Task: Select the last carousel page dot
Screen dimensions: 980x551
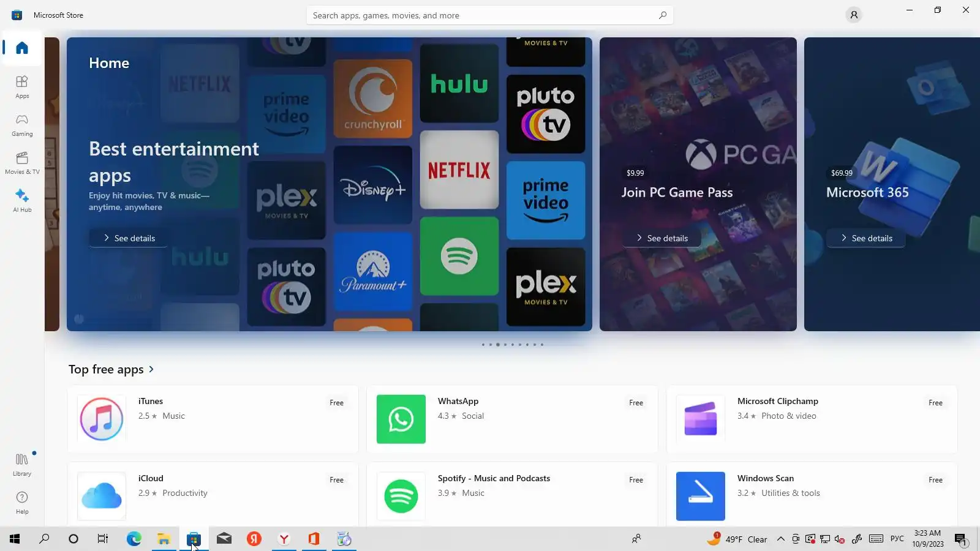Action: click(x=542, y=345)
